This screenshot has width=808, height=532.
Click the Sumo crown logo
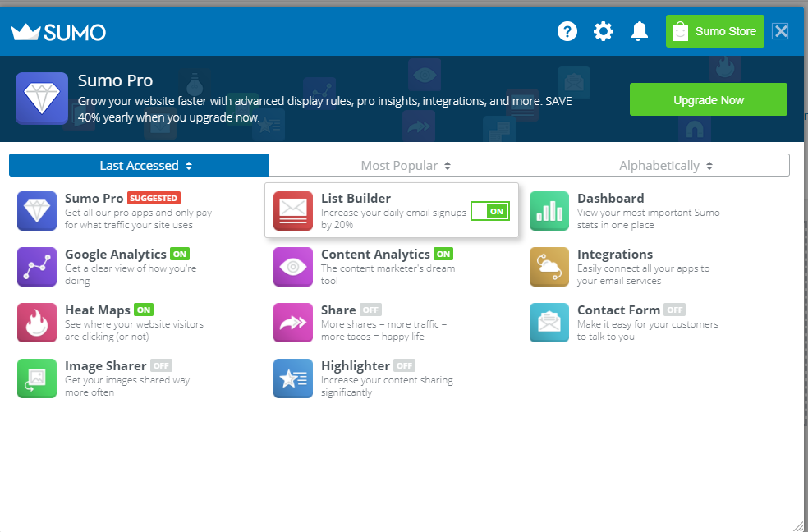click(58, 32)
